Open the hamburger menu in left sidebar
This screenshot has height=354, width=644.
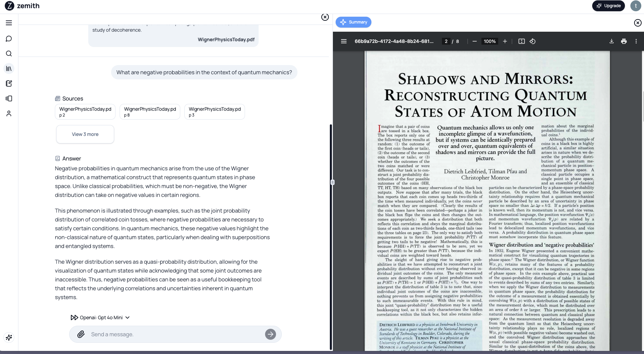click(9, 23)
